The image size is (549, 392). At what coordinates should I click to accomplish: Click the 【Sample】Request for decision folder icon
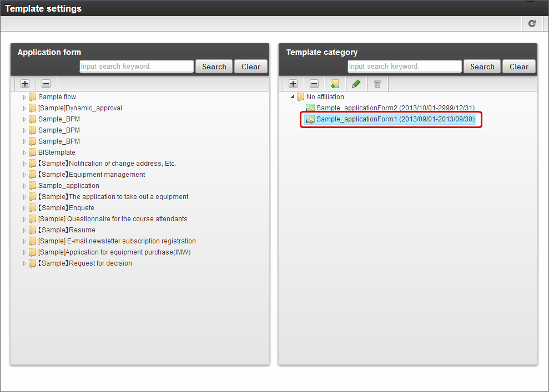click(32, 263)
